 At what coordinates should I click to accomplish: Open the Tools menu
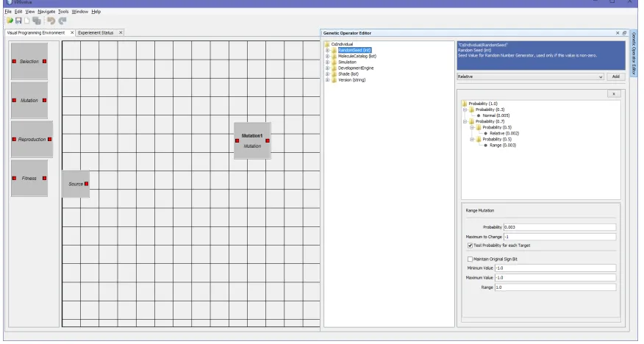tap(63, 12)
